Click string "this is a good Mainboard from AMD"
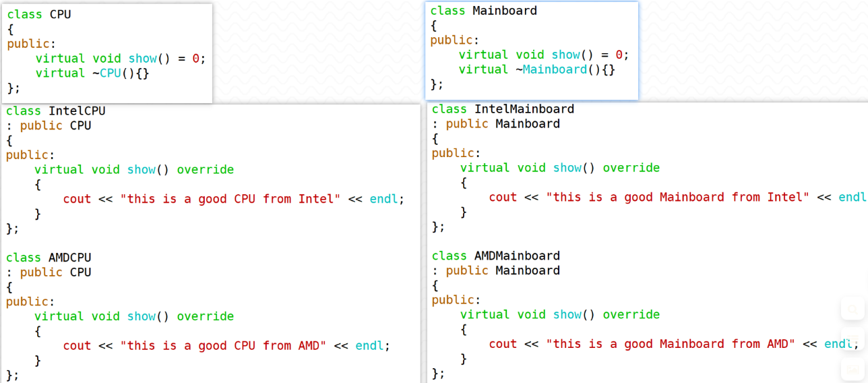The image size is (868, 383). click(x=671, y=344)
